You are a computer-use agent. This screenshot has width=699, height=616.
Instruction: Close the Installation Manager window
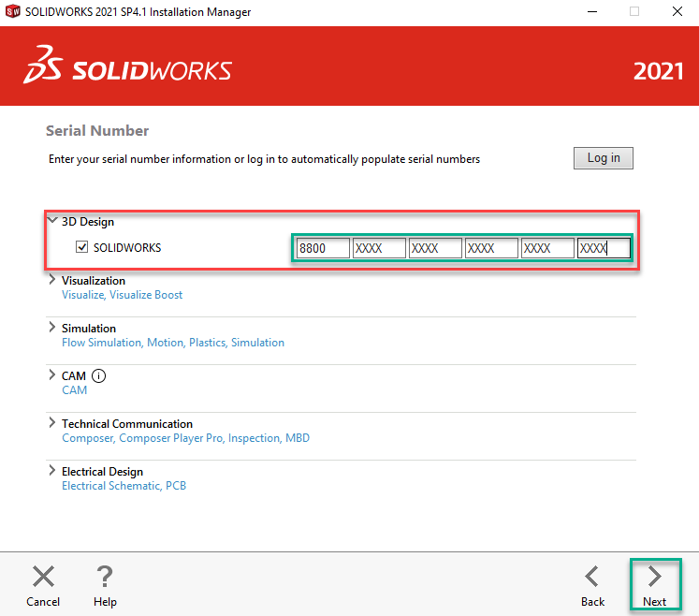pyautogui.click(x=677, y=11)
